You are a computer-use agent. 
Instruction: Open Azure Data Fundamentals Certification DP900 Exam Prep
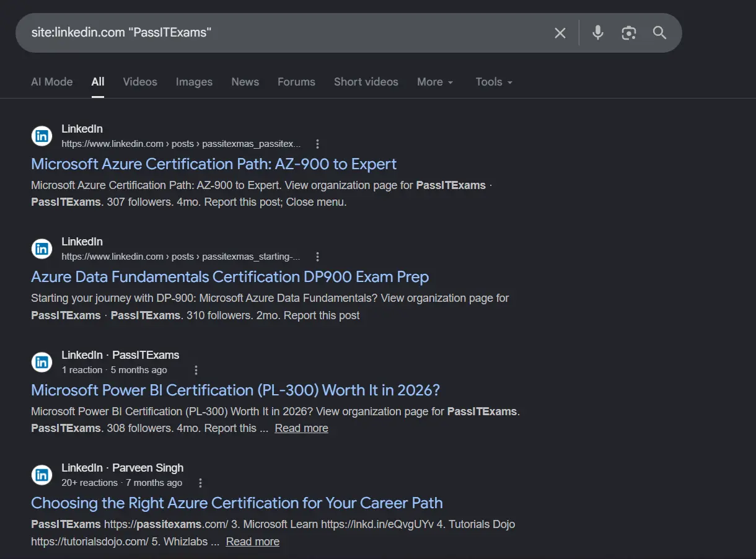tap(230, 277)
